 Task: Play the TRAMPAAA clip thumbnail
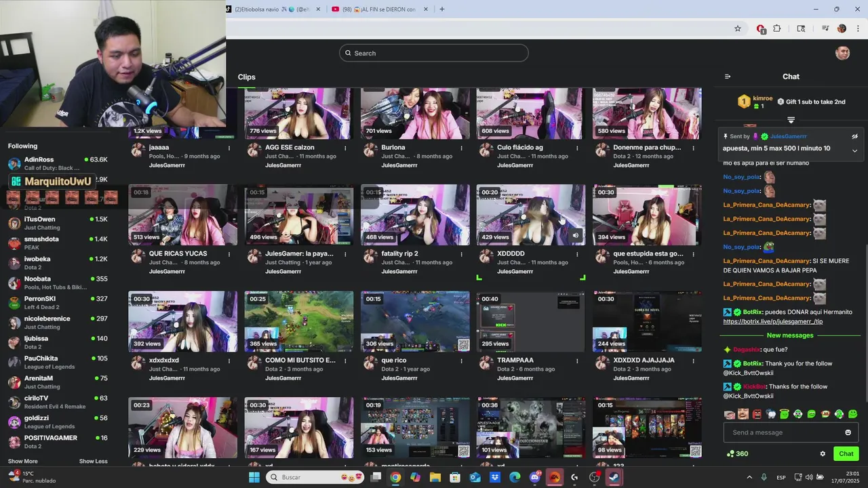click(x=531, y=321)
